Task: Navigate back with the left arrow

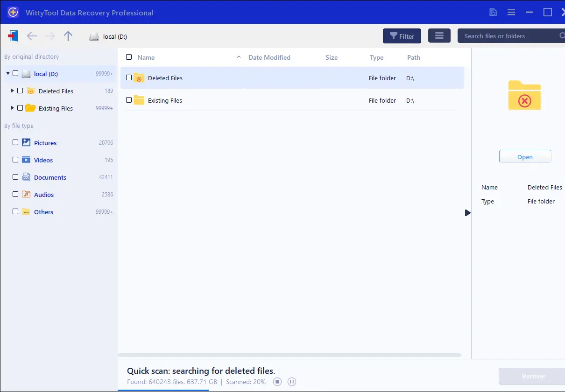Action: [31, 36]
